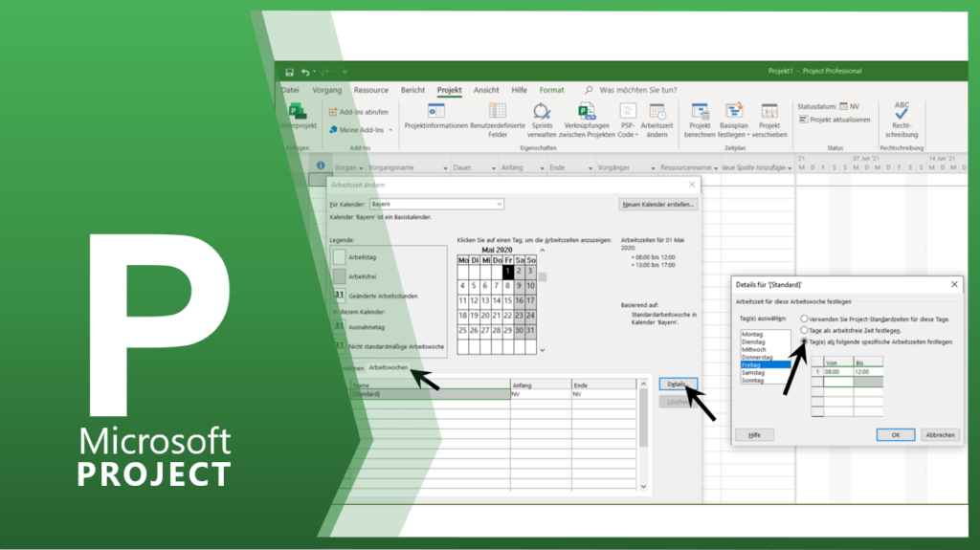Switch to the Bericht ribbon tab

point(412,90)
